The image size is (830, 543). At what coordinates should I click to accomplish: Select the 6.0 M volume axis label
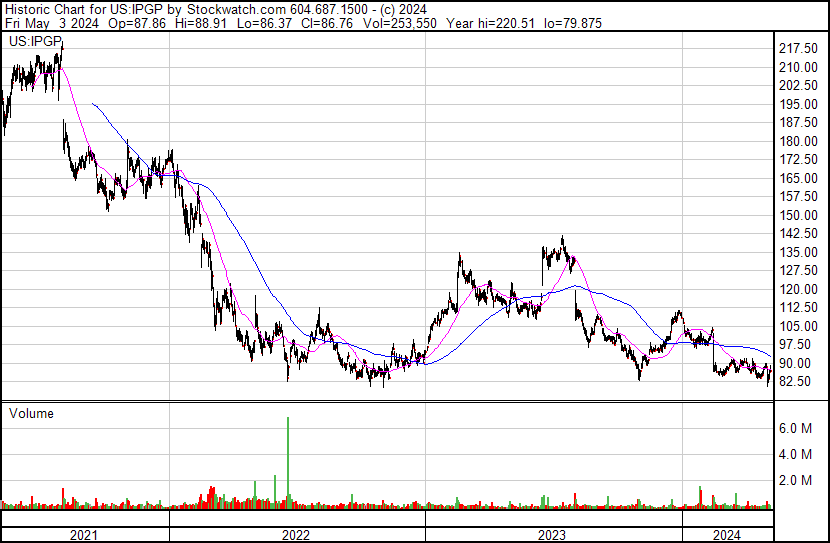pyautogui.click(x=795, y=428)
